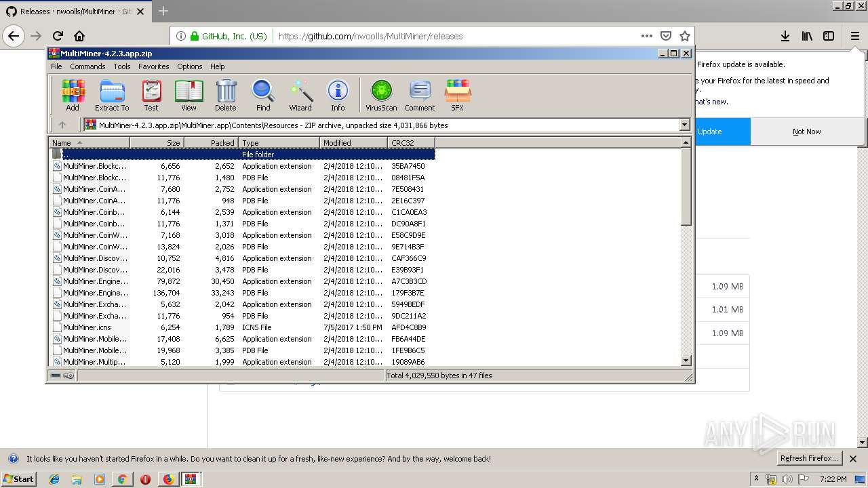The width and height of the screenshot is (868, 488).
Task: Open a new Firefox tab
Action: coord(163,11)
